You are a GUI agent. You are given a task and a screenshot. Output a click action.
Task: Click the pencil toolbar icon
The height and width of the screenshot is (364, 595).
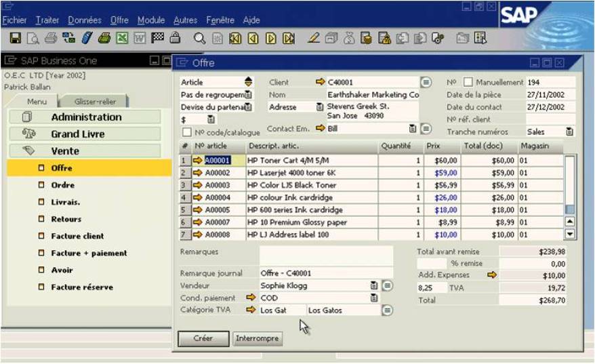tap(314, 37)
